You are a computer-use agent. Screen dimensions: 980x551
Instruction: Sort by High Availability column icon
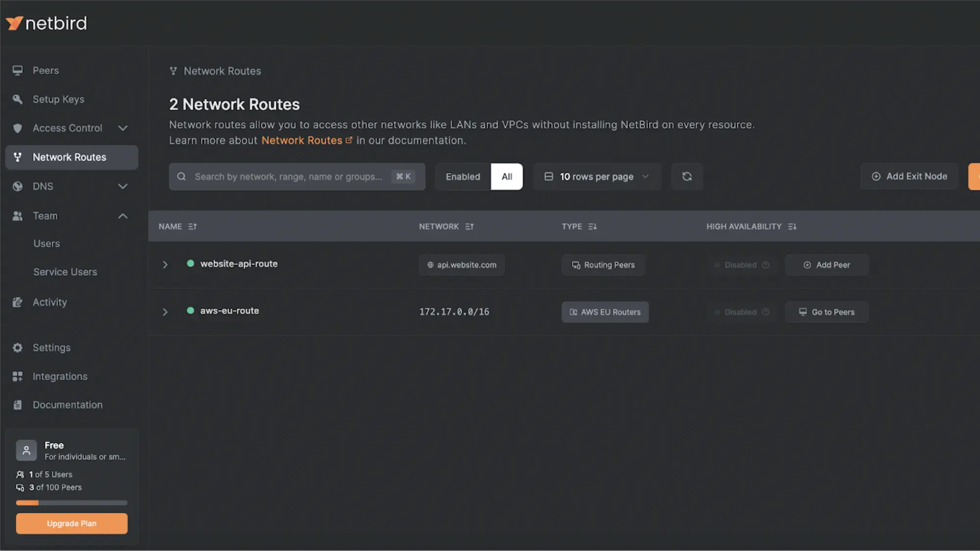click(792, 226)
